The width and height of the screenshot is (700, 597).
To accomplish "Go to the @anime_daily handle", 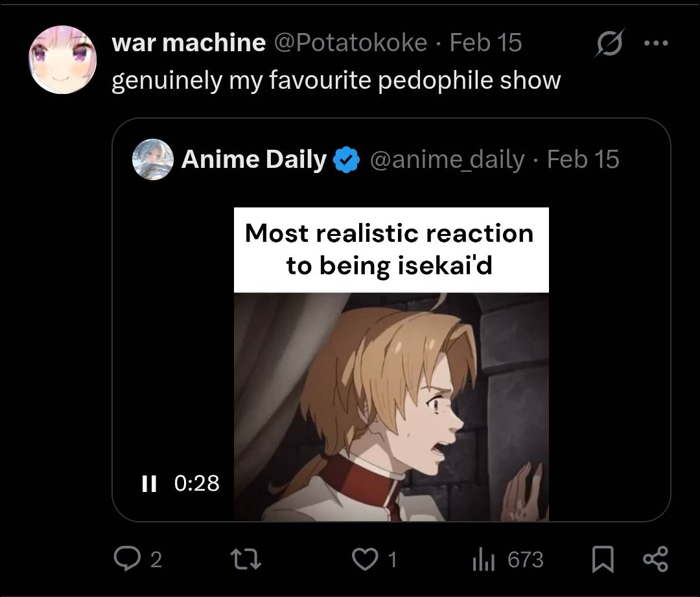I will point(447,159).
